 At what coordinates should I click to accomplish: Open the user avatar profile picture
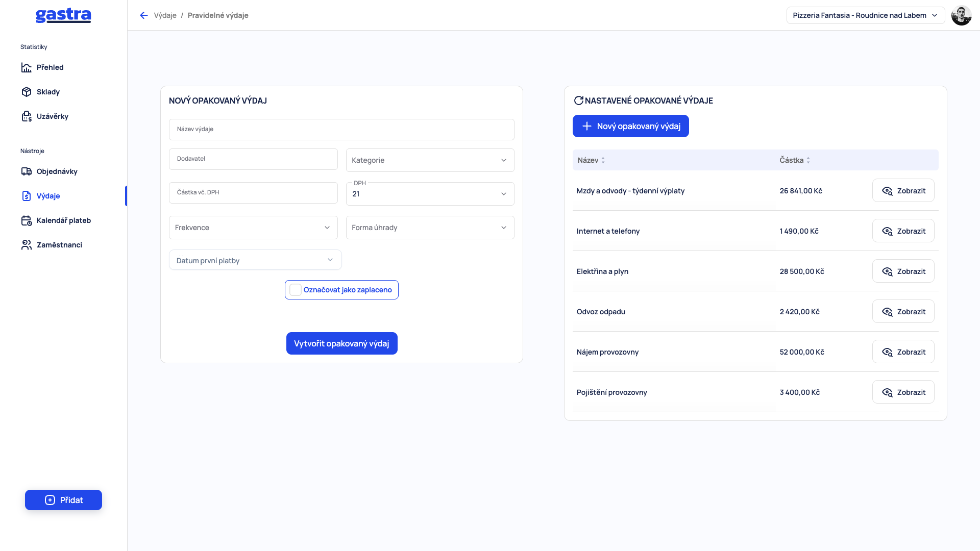pyautogui.click(x=961, y=15)
